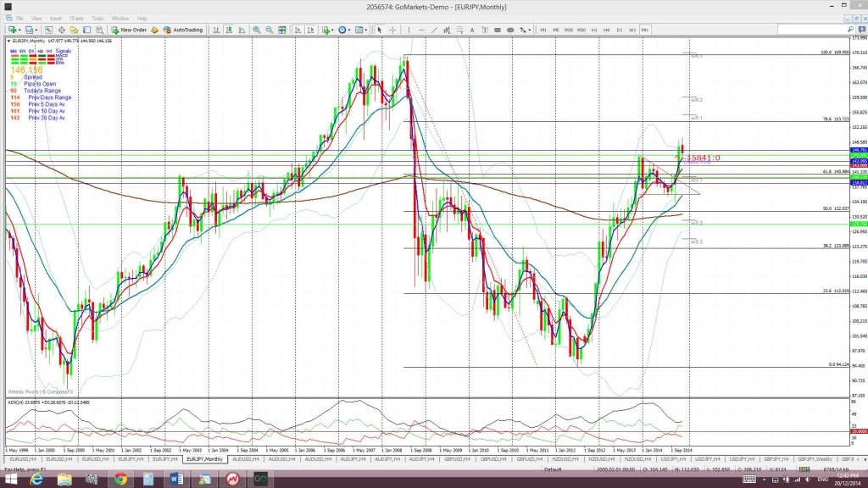The height and width of the screenshot is (488, 868).
Task: Open the Strategy Tester icon
Action: coord(100,30)
